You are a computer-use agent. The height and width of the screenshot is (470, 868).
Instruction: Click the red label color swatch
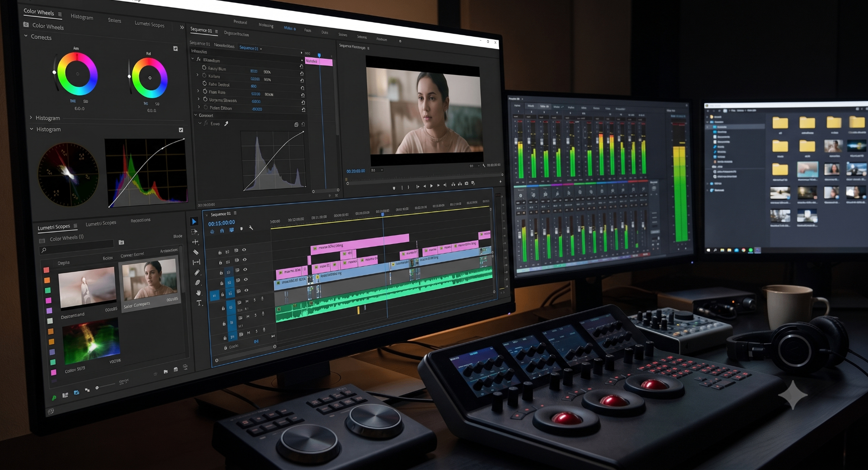(46, 270)
